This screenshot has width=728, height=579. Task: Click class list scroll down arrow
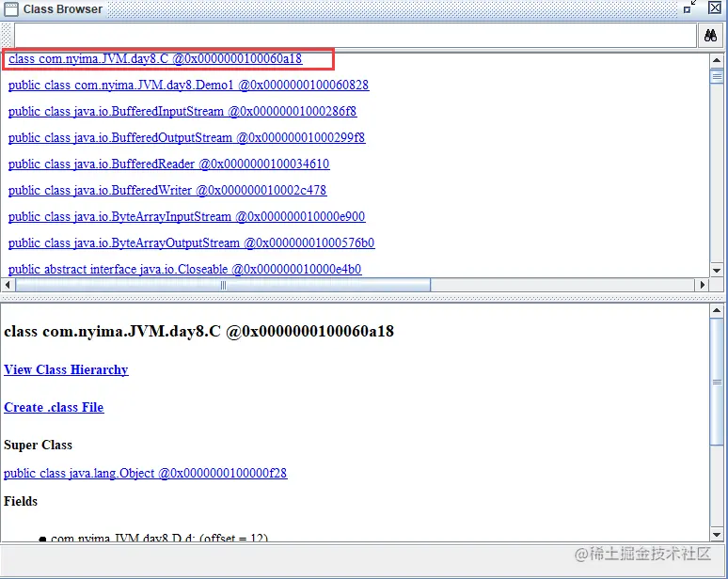717,271
